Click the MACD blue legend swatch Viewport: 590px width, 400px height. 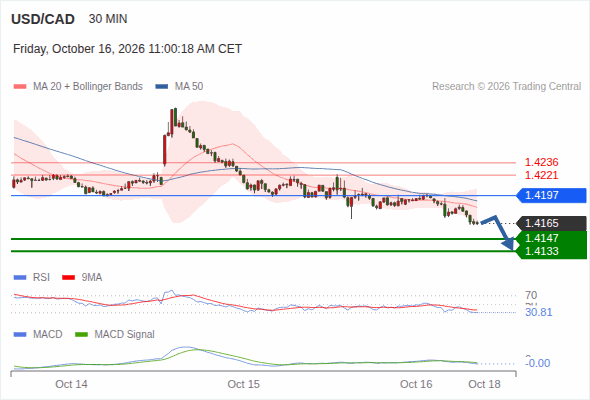pyautogui.click(x=20, y=335)
